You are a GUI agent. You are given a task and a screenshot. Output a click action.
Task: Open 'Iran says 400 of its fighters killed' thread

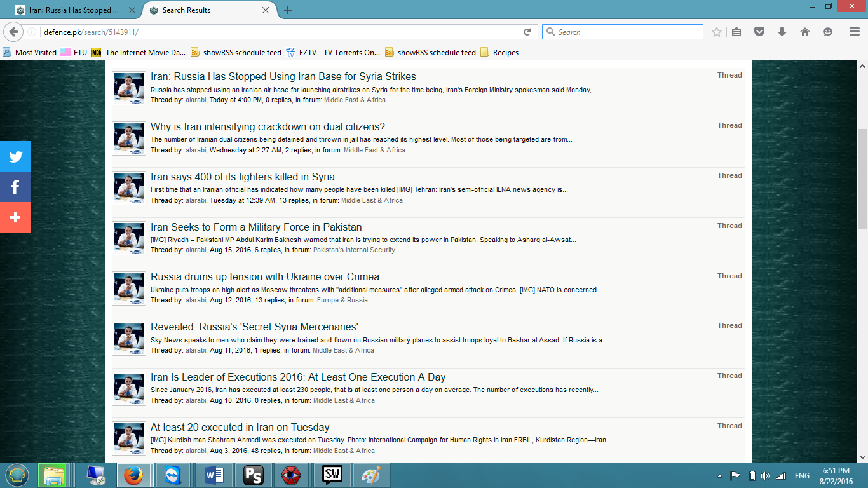coord(243,177)
